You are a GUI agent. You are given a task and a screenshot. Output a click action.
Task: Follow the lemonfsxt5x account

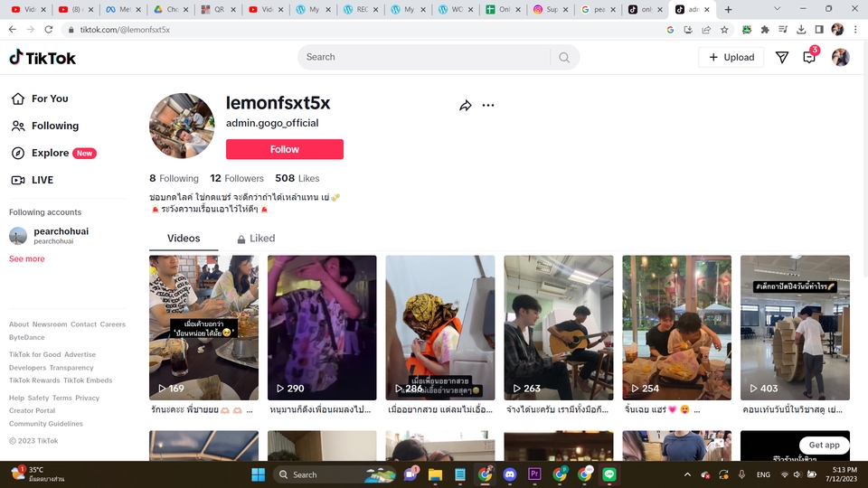[x=285, y=149]
